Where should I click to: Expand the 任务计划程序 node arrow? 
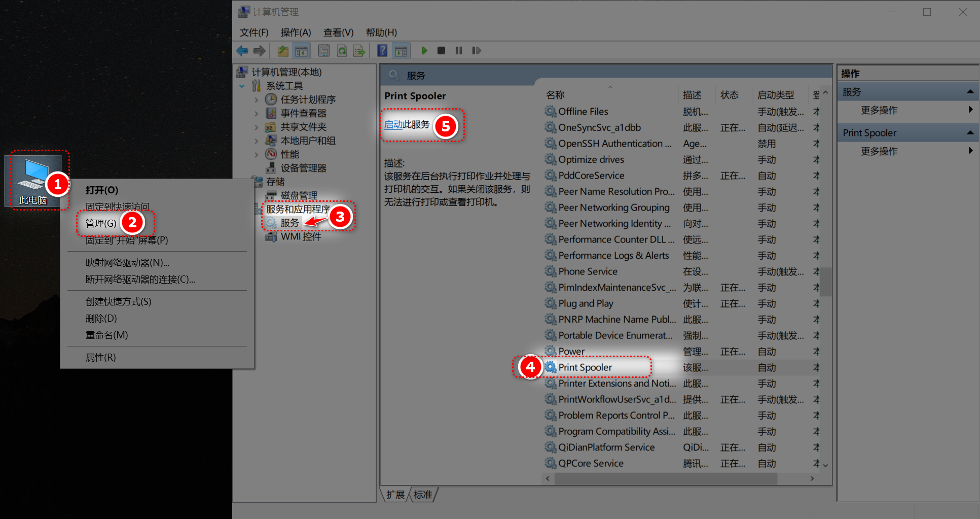[x=256, y=100]
